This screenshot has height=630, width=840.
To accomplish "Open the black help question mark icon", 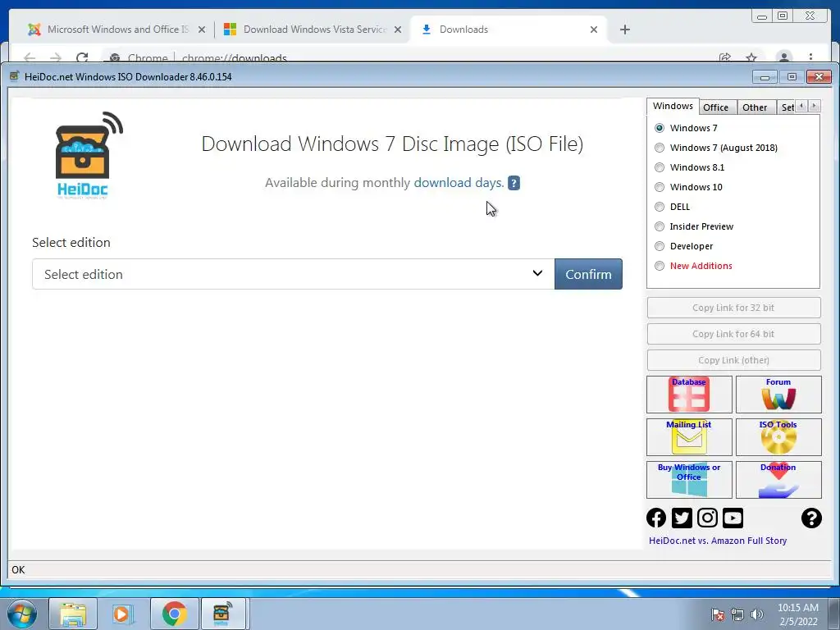I will [x=811, y=518].
